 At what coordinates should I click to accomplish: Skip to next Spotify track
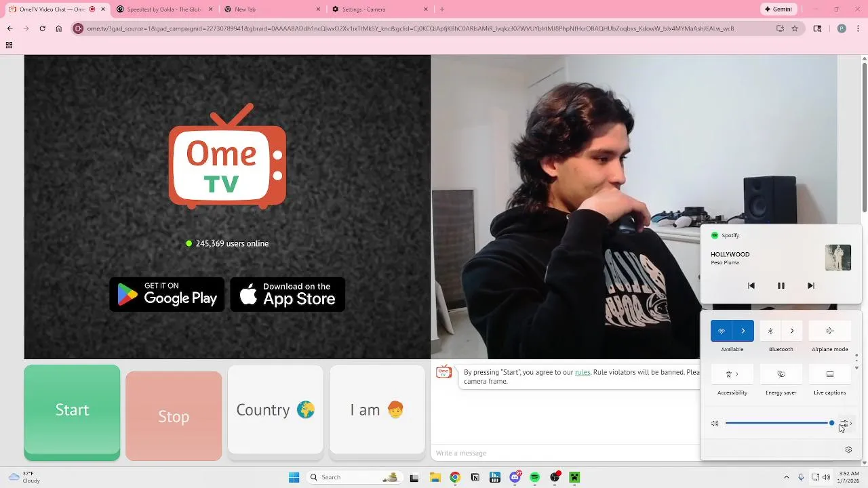pyautogui.click(x=810, y=286)
